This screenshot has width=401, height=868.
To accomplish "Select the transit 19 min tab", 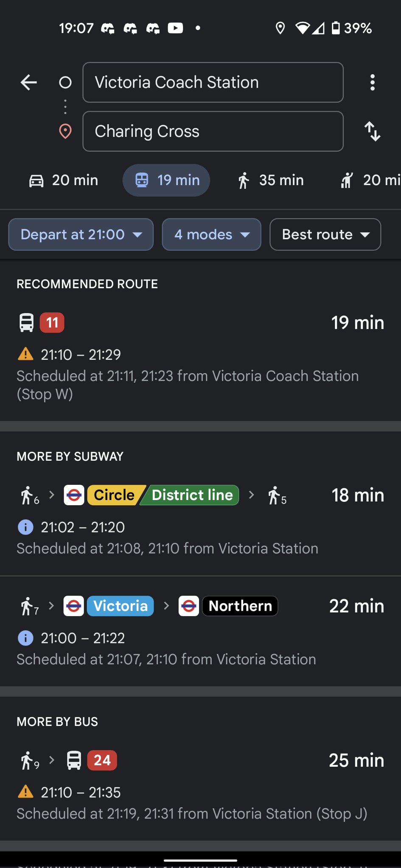I will [166, 180].
